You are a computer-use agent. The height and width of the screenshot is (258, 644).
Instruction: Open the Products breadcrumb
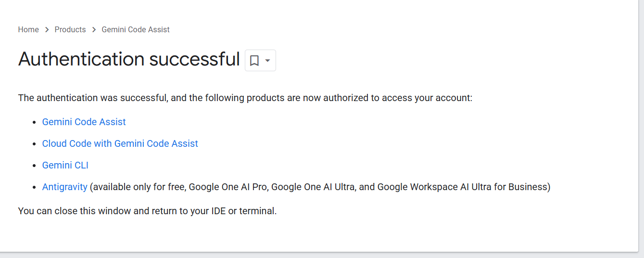(x=70, y=30)
